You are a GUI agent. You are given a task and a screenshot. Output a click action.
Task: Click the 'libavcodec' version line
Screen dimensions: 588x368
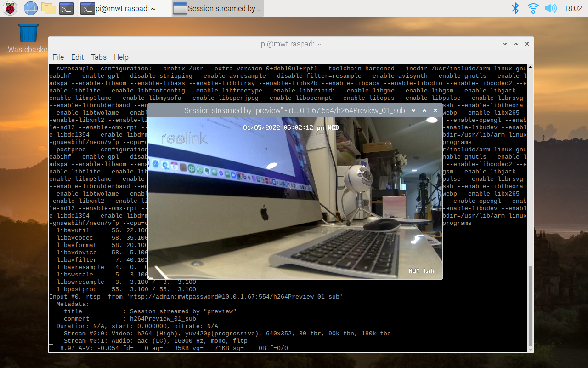click(x=102, y=238)
